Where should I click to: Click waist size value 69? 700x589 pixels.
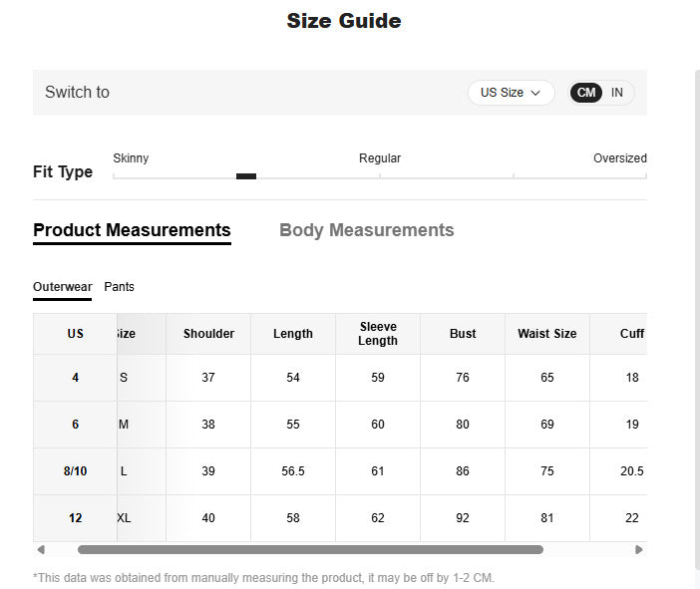(547, 425)
